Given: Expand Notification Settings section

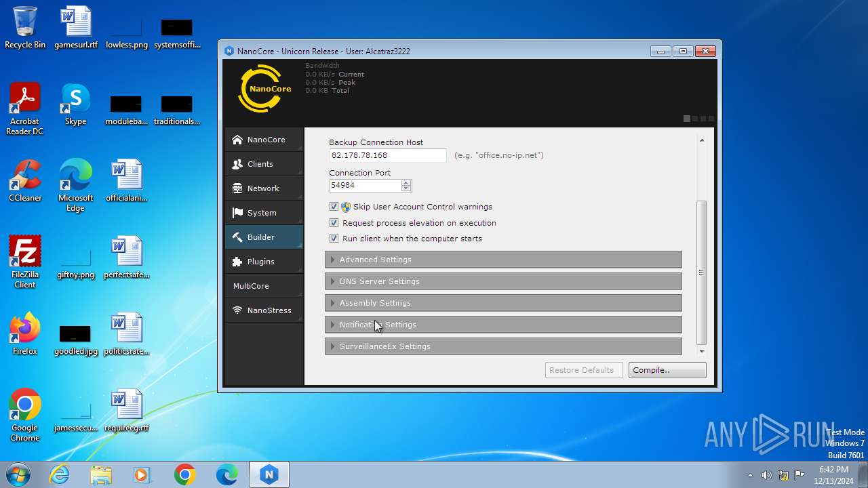Looking at the screenshot, I should click(503, 325).
